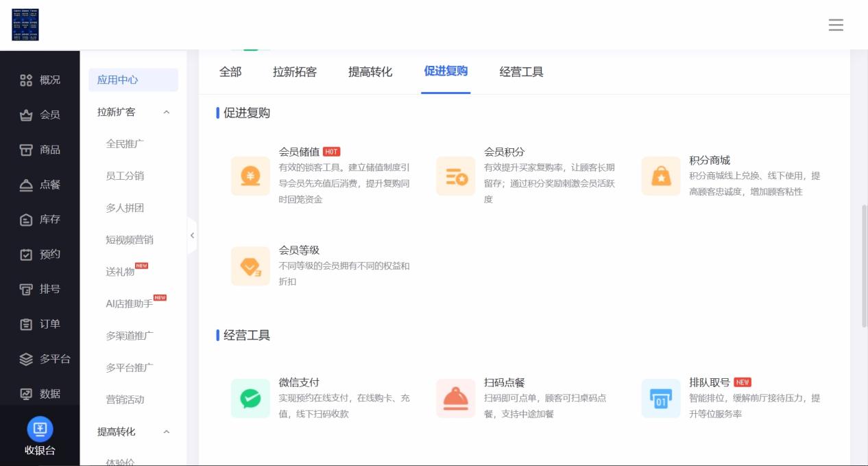Viewport: 868px width, 466px height.
Task: Switch to the 拉新拓客 tab
Action: coord(295,72)
